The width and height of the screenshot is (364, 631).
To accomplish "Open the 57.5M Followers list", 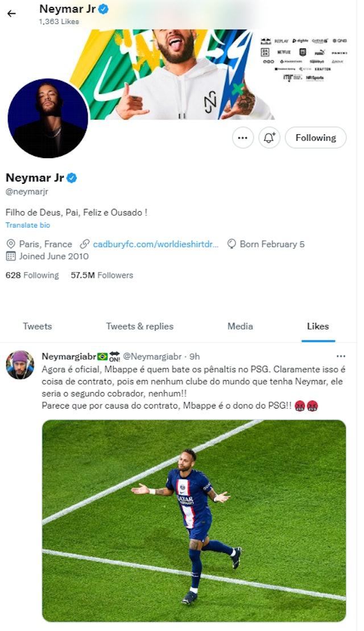I will (x=102, y=275).
